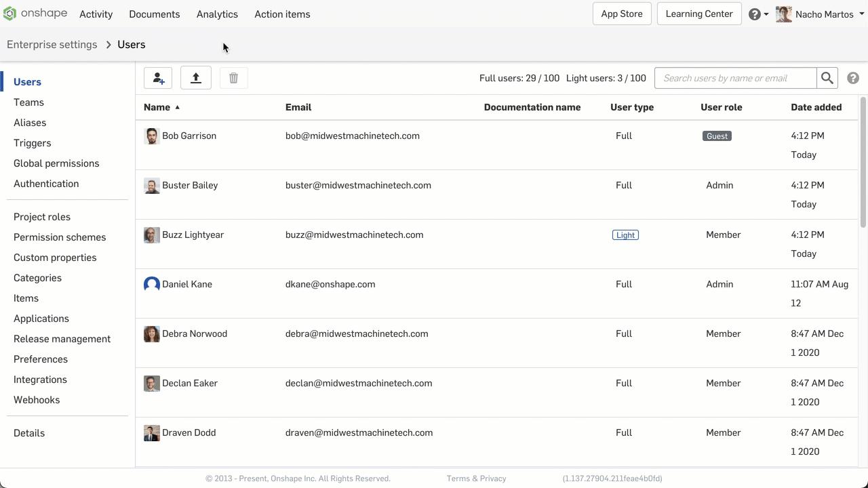Image resolution: width=868 pixels, height=488 pixels.
Task: Click the trash delete icon
Action: tap(233, 78)
